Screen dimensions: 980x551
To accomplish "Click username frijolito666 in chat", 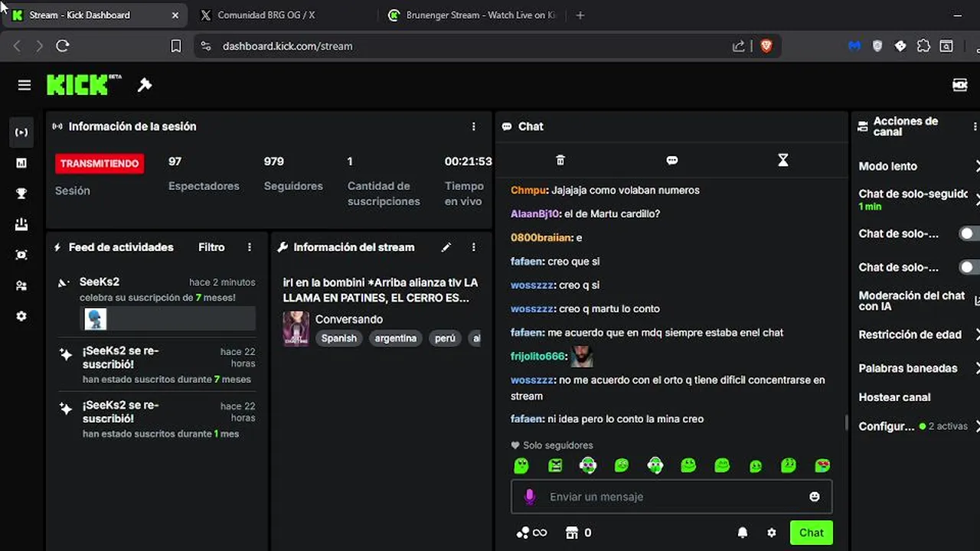I will coord(537,356).
